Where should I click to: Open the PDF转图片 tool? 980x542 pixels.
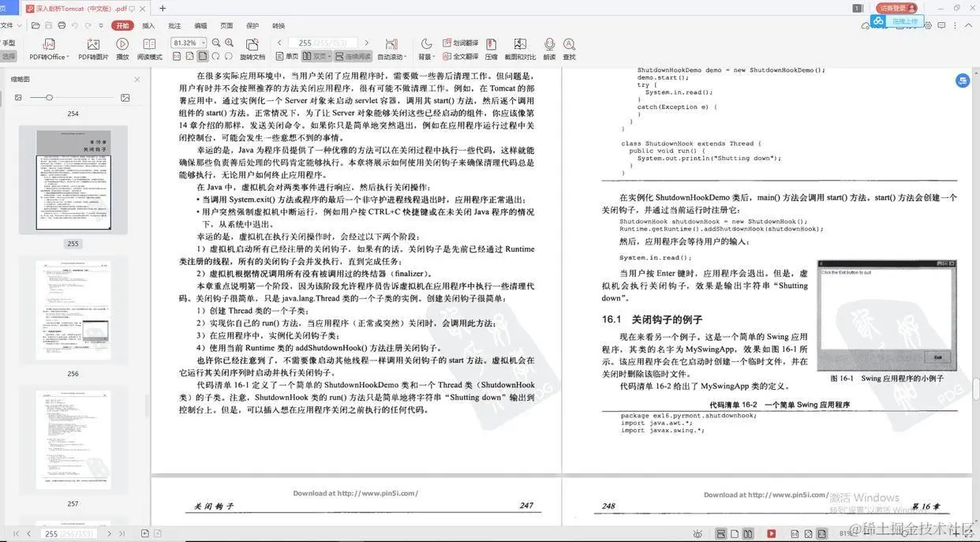tap(93, 49)
